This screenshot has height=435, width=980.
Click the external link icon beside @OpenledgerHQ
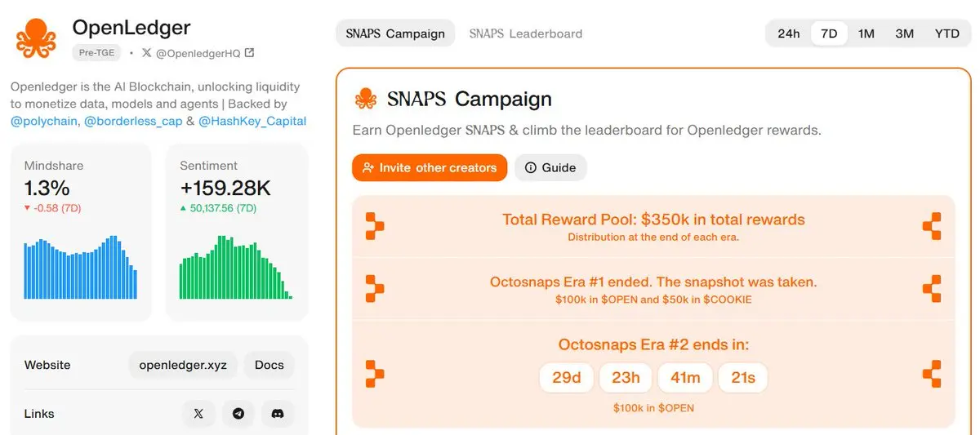point(249,53)
